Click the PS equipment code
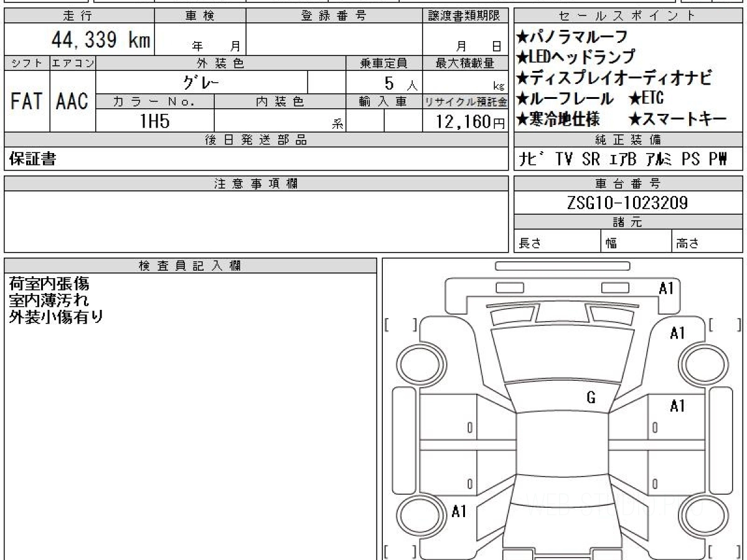The image size is (747, 560). click(690, 159)
